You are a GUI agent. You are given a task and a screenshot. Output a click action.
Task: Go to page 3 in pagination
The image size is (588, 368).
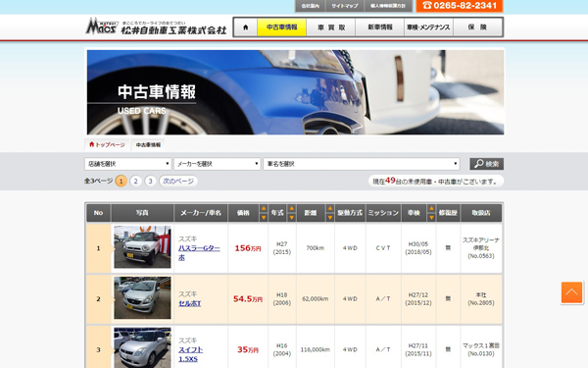(x=150, y=181)
